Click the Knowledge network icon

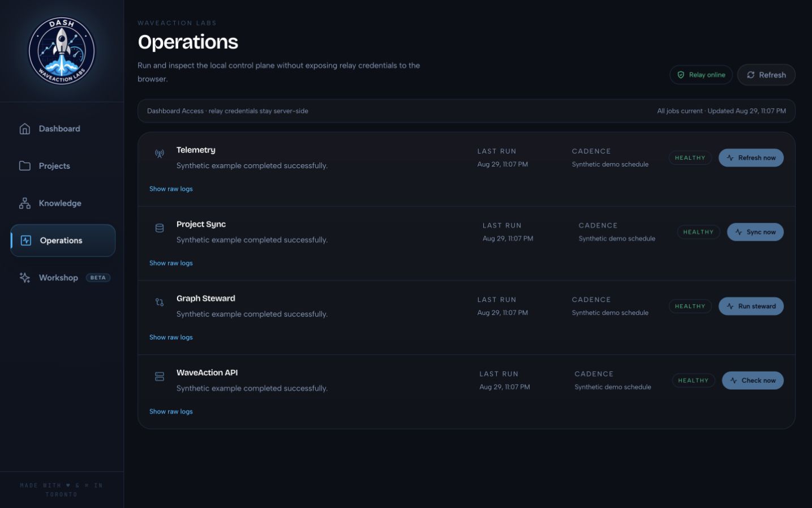pos(25,203)
